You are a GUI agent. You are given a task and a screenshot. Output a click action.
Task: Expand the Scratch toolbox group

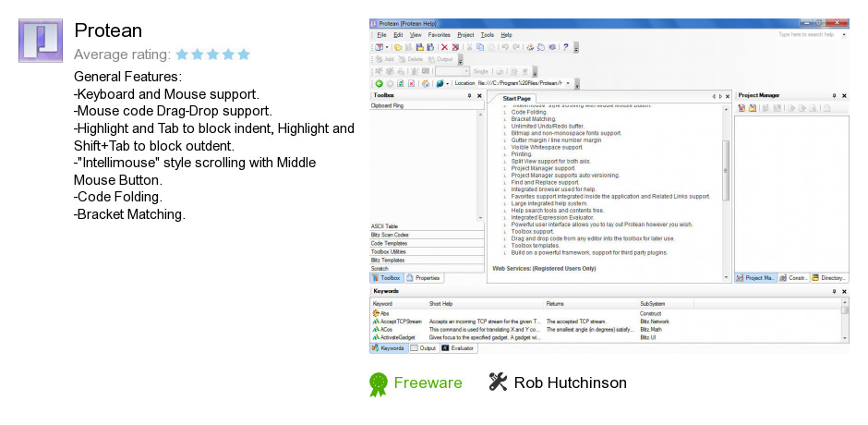click(427, 268)
